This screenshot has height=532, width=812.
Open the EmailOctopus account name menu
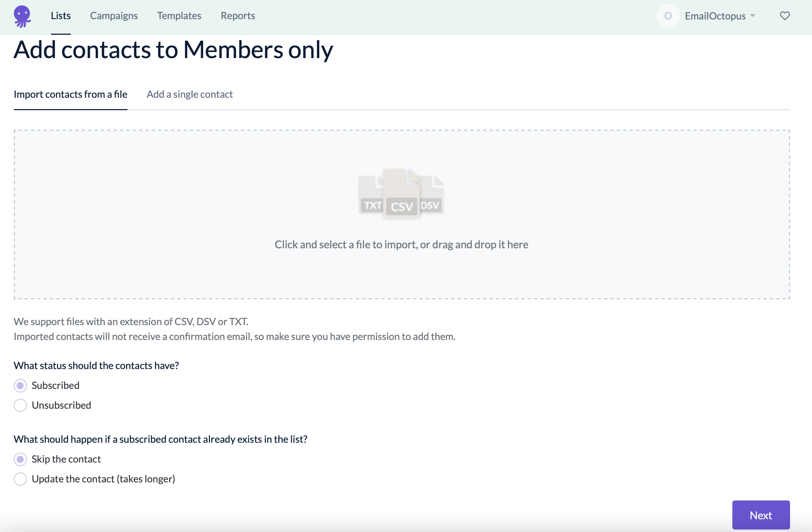coord(715,16)
